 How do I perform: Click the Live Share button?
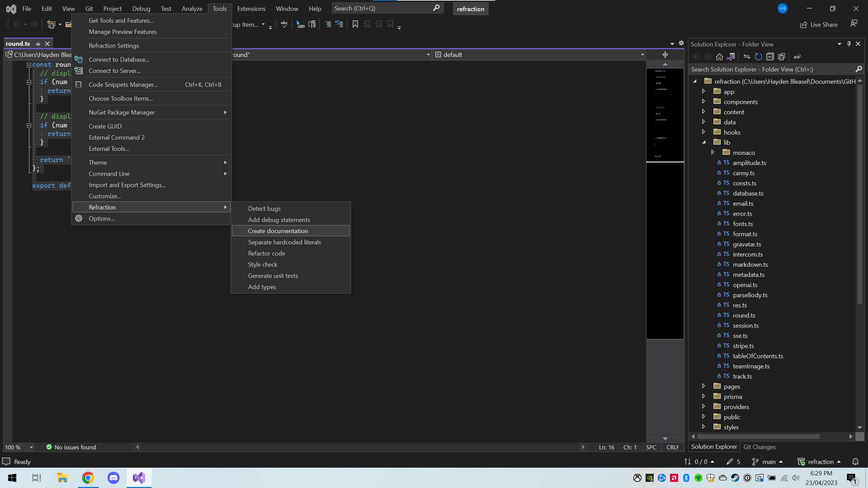pos(819,24)
